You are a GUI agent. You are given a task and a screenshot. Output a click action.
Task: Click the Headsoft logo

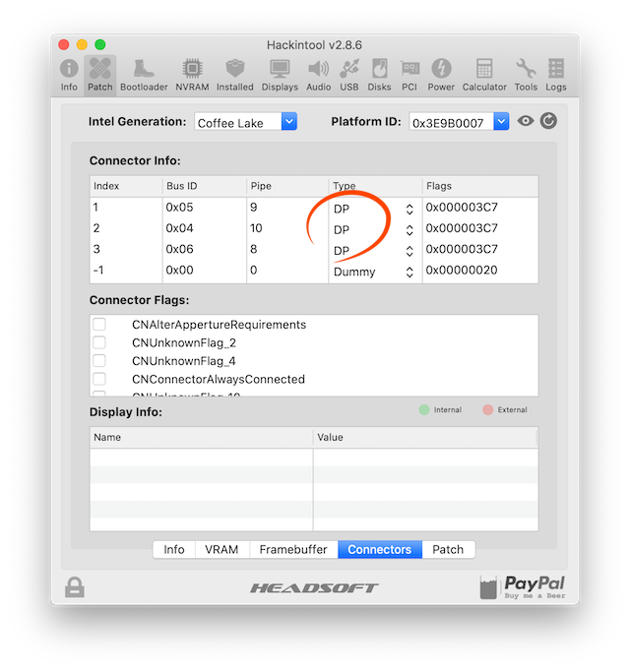point(314,588)
